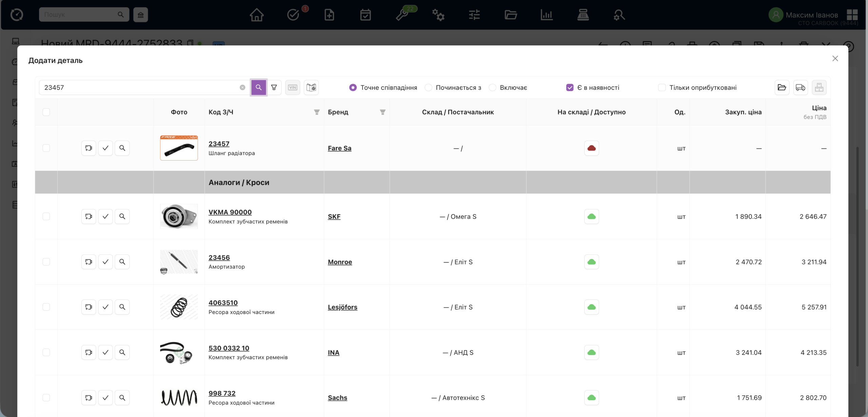Image resolution: width=868 pixels, height=417 pixels.
Task: Open the filter funnel next to search
Action: [x=274, y=87]
